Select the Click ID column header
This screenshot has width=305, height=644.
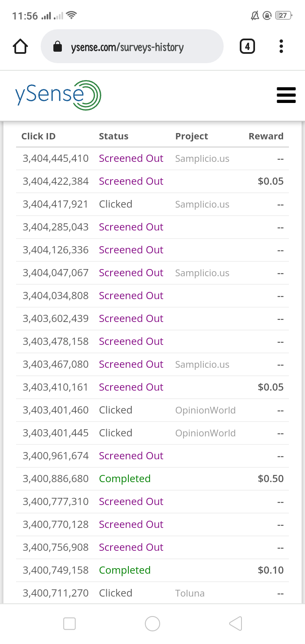coord(39,136)
